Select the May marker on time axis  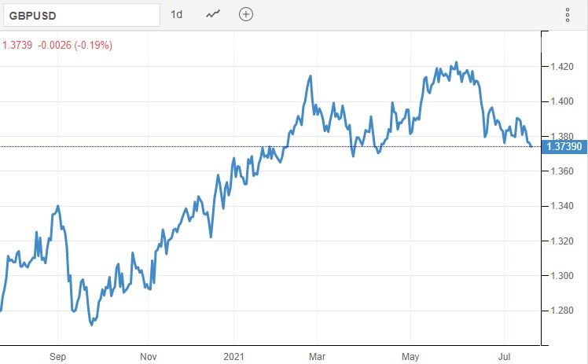click(410, 355)
